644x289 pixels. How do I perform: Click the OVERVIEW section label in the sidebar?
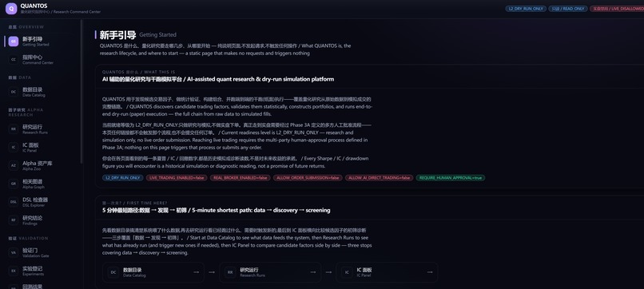point(26,27)
